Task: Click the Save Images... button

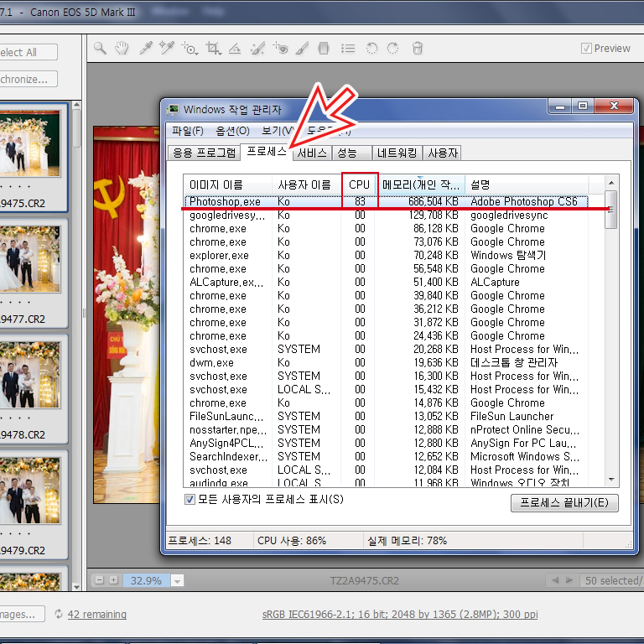Action: [x=20, y=614]
